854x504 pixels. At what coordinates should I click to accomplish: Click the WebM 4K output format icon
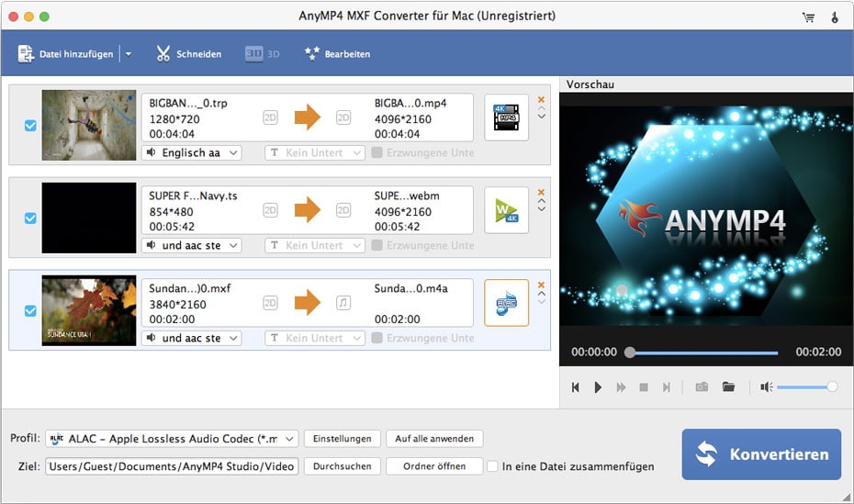506,210
